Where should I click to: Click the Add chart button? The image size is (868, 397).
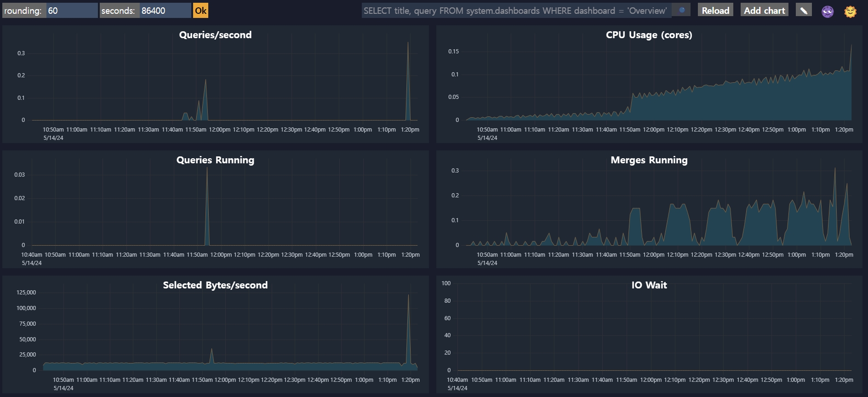point(764,10)
